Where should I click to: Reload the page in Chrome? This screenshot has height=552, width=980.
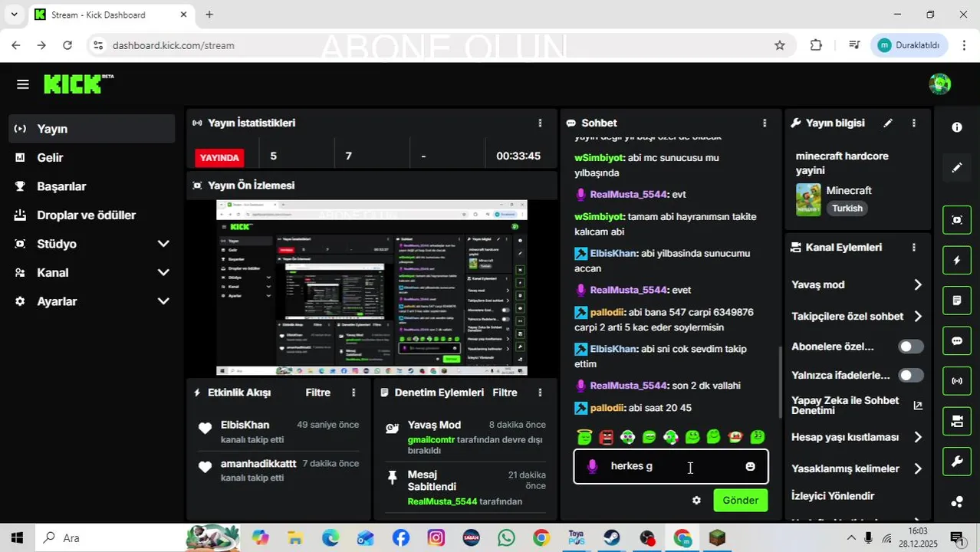67,45
